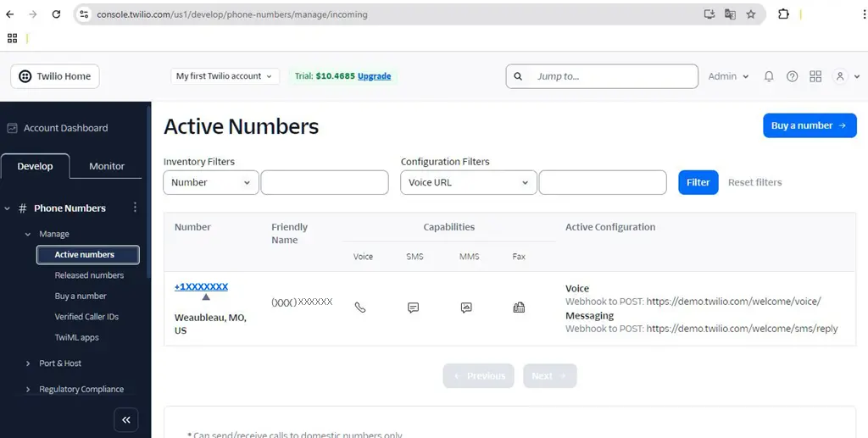The image size is (868, 438).
Task: Open notifications bell icon
Action: tap(769, 76)
